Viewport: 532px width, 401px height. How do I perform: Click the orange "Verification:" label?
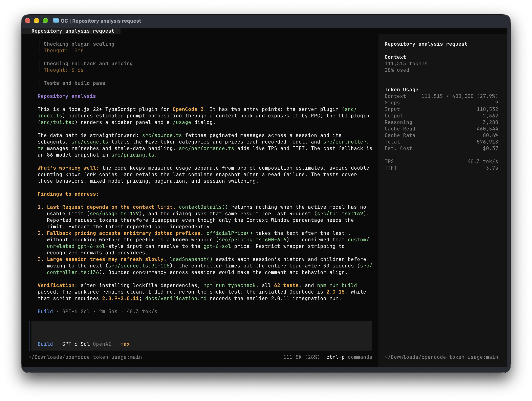point(57,285)
